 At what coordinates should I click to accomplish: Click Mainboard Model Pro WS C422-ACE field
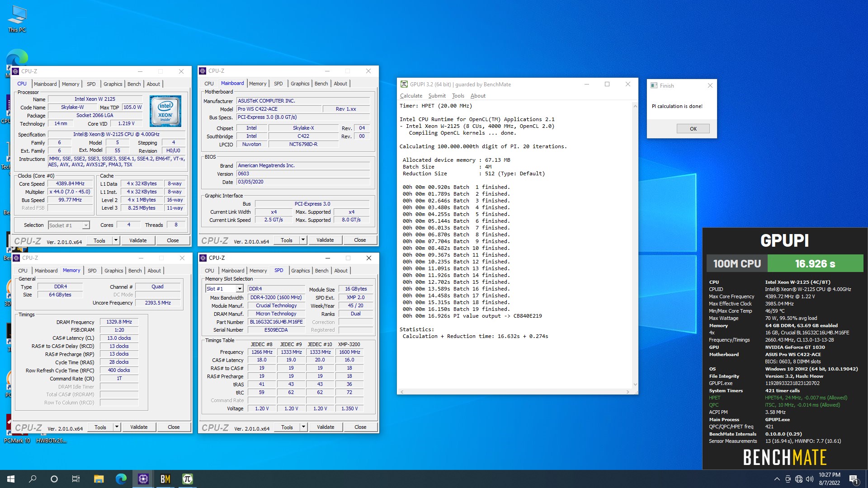click(x=278, y=109)
